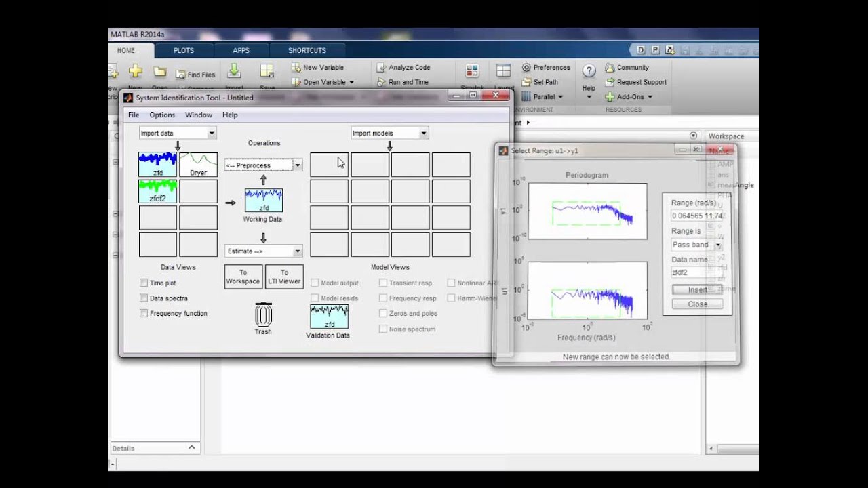Screen dimensions: 868x488
Task: Select the green zfdf2 data icon
Action: tap(157, 191)
